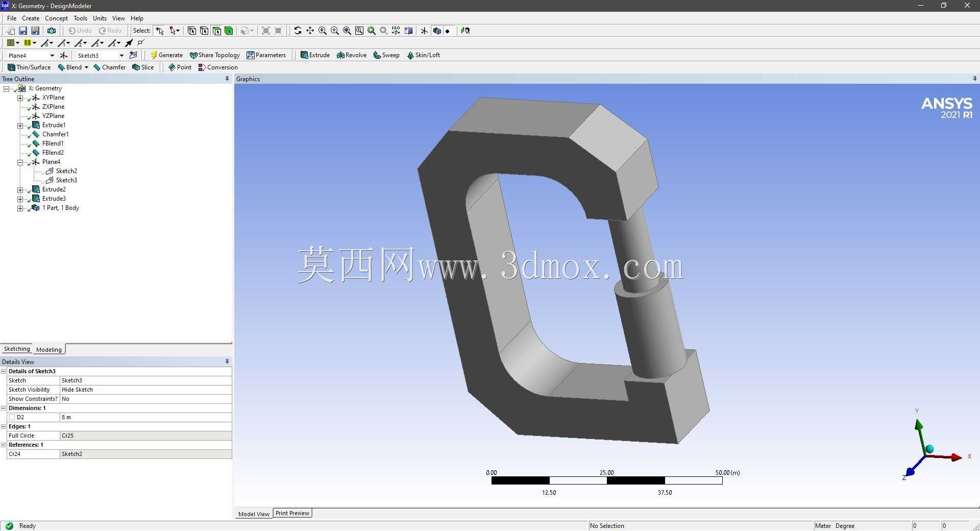Collapse the Details of Sketch3 section
The width and height of the screenshot is (980, 531).
click(x=4, y=371)
